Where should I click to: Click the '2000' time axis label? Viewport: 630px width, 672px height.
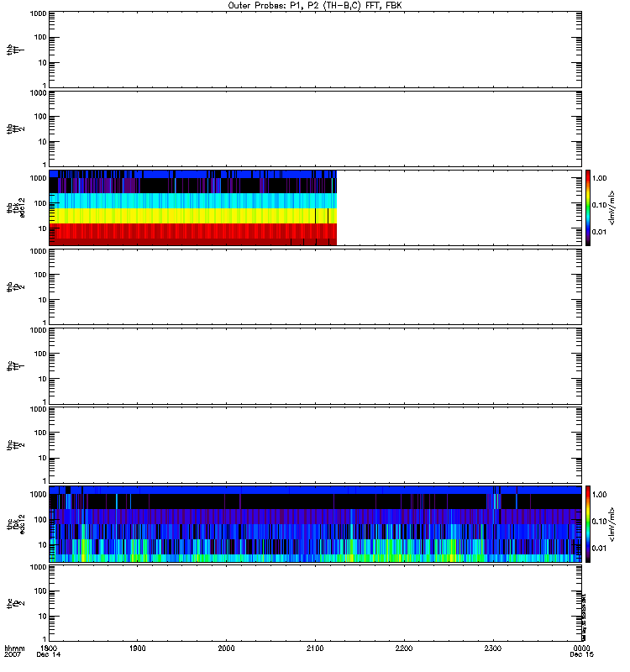click(x=226, y=648)
